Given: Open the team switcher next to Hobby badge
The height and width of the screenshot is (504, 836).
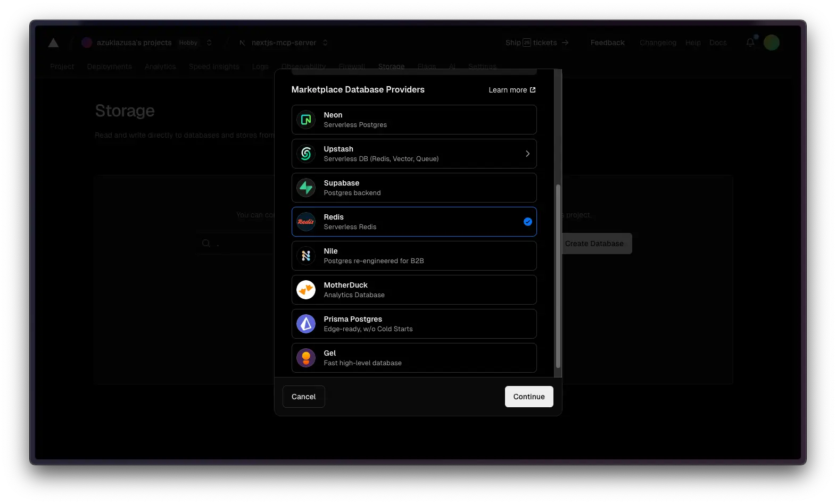Looking at the screenshot, I should coord(209,43).
